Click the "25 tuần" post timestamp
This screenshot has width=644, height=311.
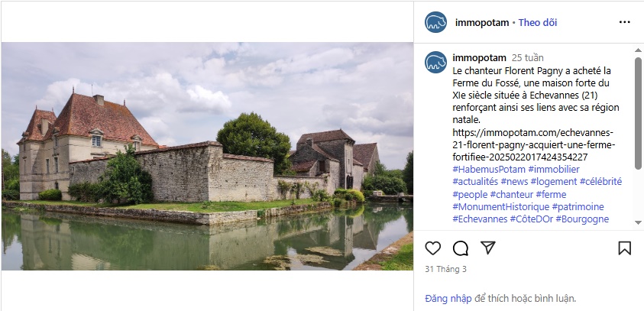528,57
